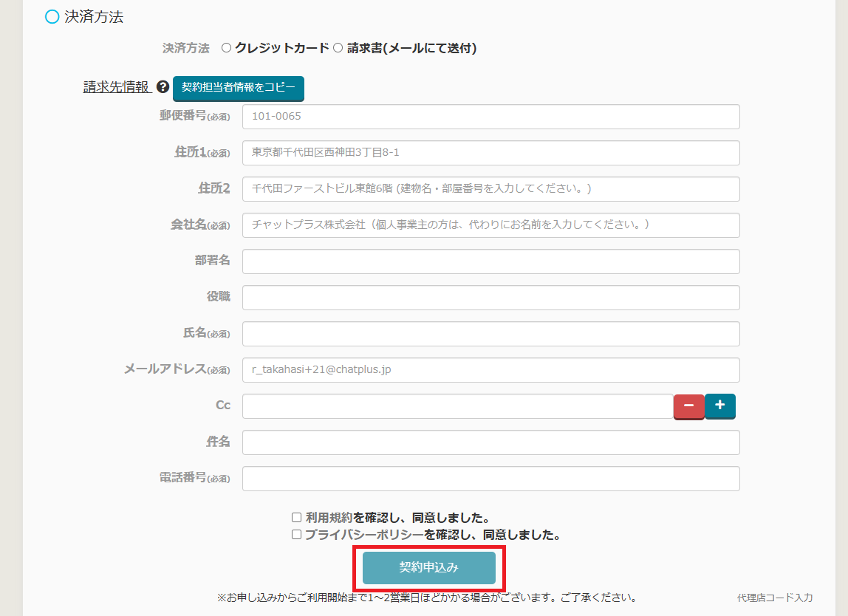Viewport: 848px width, 616px height.
Task: Click the 代理店コード入力 link
Action: coord(774,598)
